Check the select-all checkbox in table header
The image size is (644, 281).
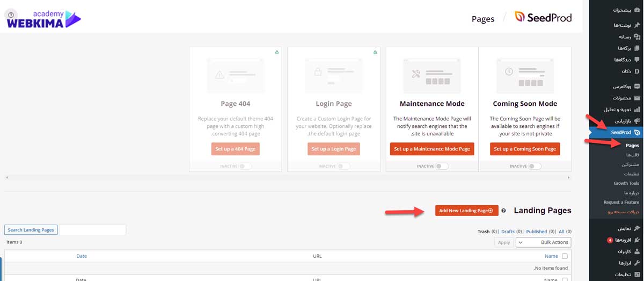click(x=565, y=256)
